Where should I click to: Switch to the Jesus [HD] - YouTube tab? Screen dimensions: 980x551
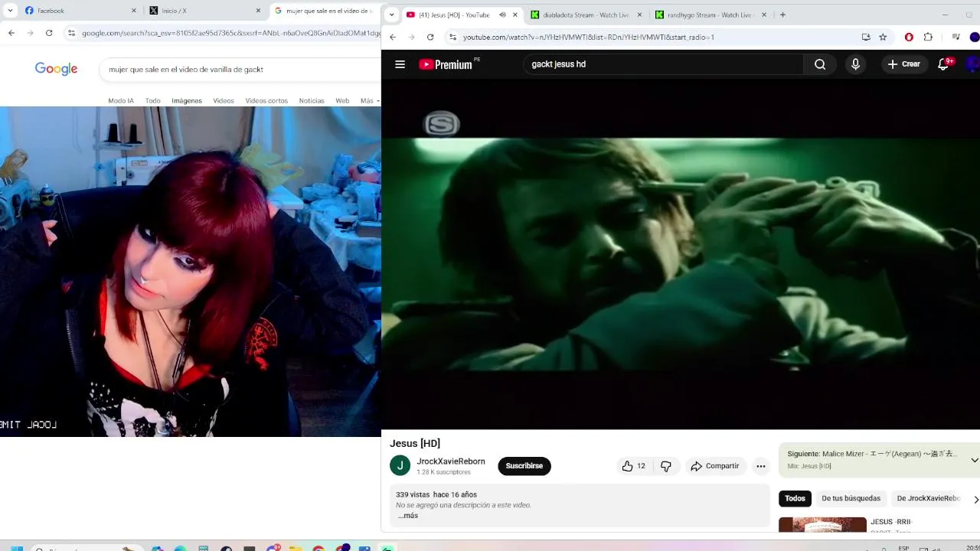tap(454, 15)
